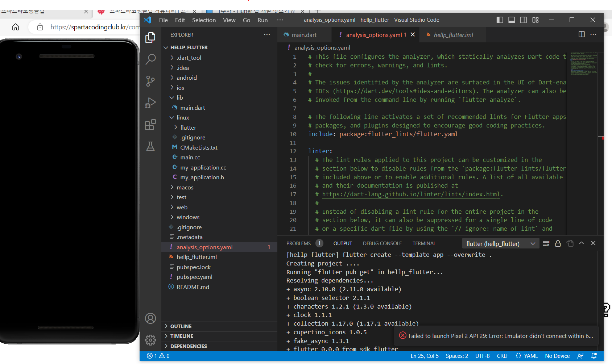Open output log in editor
This screenshot has height=364, width=612.
click(570, 243)
